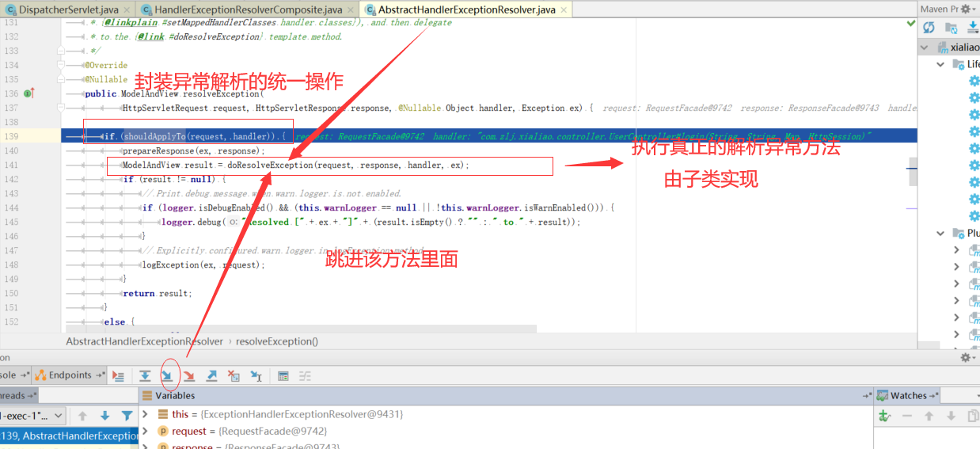Screen dimensions: 980x449
Task: Click the move watch up arrow
Action: pos(929,416)
